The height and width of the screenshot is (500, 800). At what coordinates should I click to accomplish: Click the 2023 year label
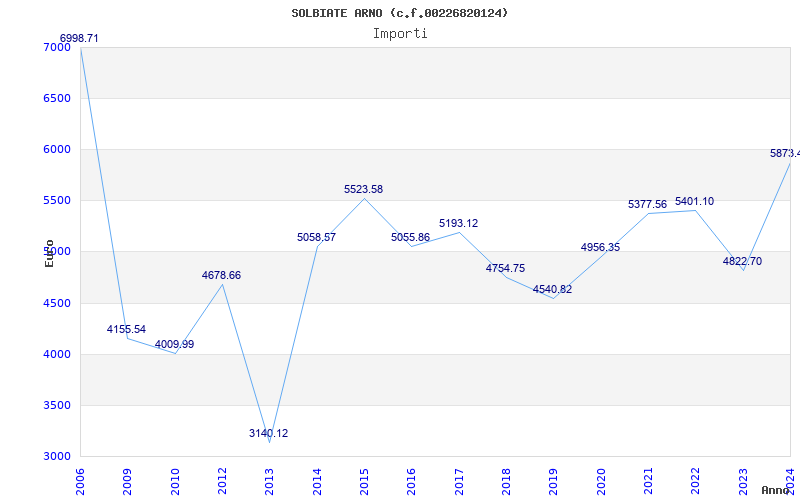click(743, 482)
